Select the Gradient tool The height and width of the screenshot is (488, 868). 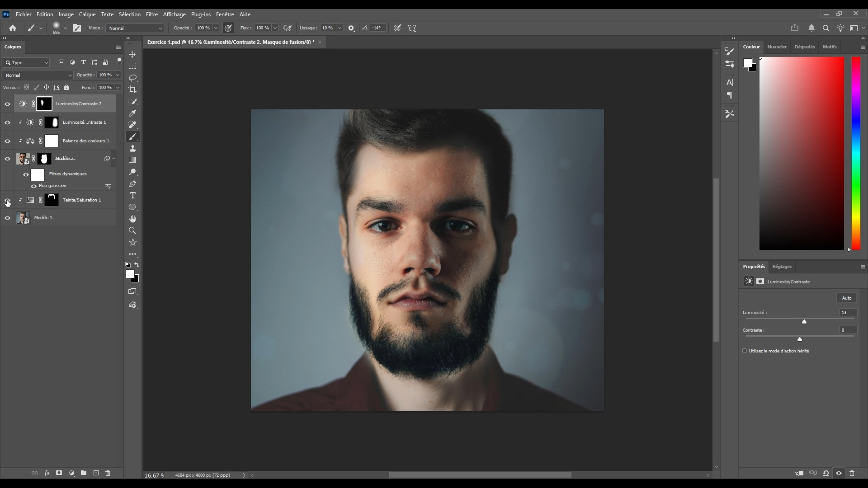point(132,160)
